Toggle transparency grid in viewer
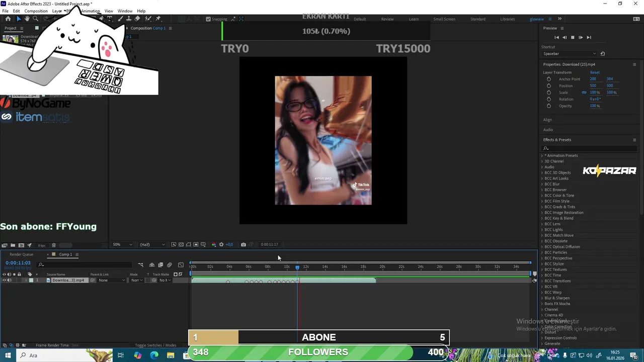Screen dimensions: 644x362 pyautogui.click(x=181, y=244)
